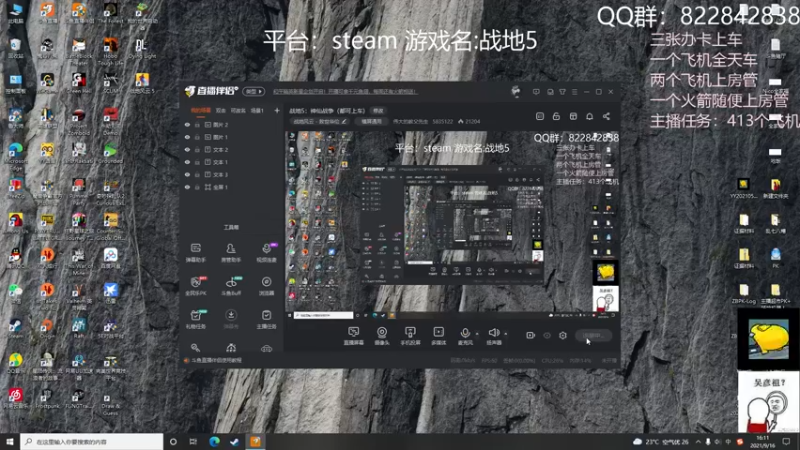Open the hamburger menu in the title bar
The width and height of the screenshot is (800, 450).
click(574, 92)
